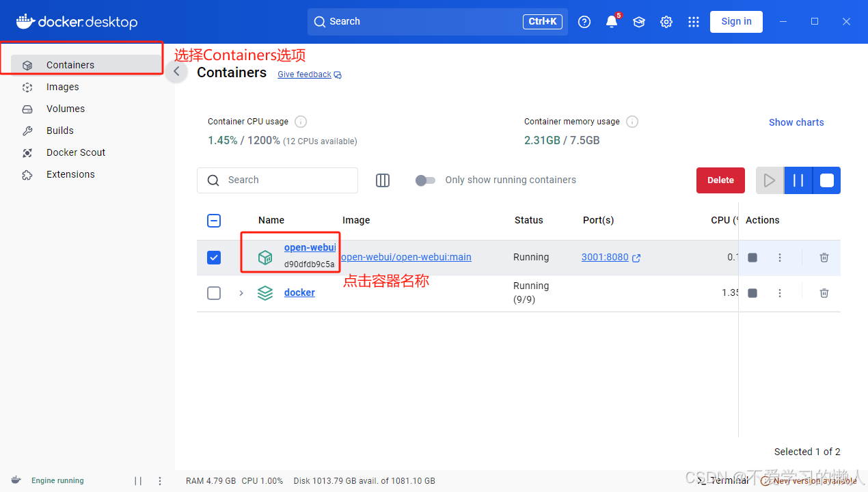Screen dimensions: 868x492
Task: Toggle Only show running containers switch
Action: (425, 180)
